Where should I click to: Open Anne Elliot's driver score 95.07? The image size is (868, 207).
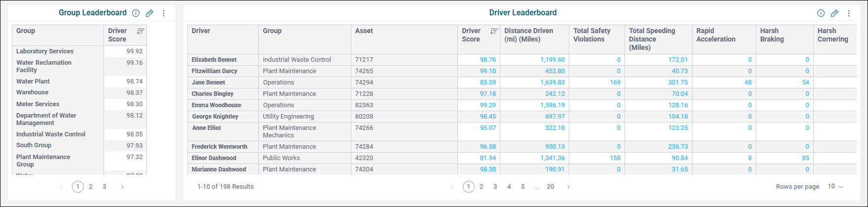487,128
